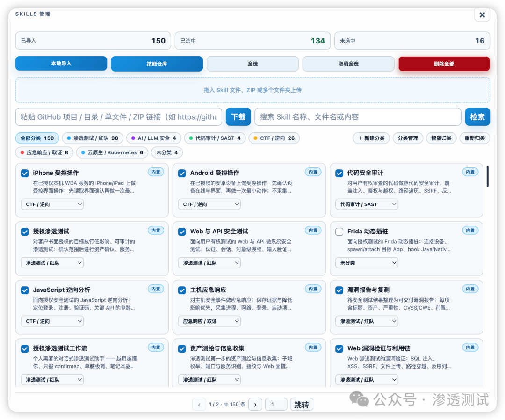
Task: Filter by 云原生 / Kubernetes category
Action: point(112,152)
